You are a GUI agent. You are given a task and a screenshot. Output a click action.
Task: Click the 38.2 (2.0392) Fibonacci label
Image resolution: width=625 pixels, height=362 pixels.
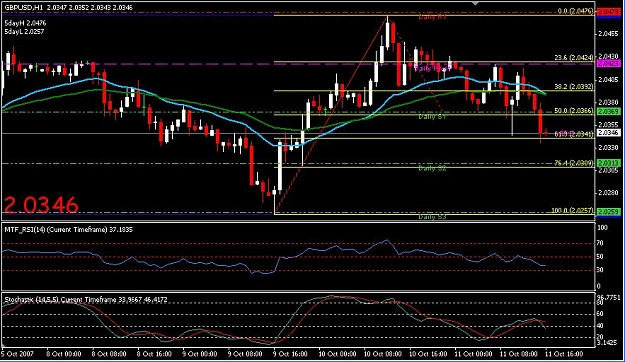coord(574,87)
